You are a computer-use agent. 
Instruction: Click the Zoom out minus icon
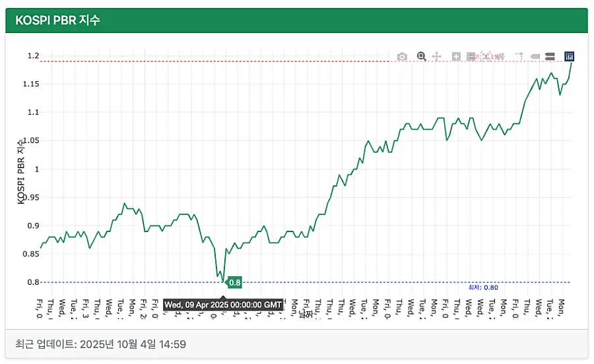click(471, 57)
